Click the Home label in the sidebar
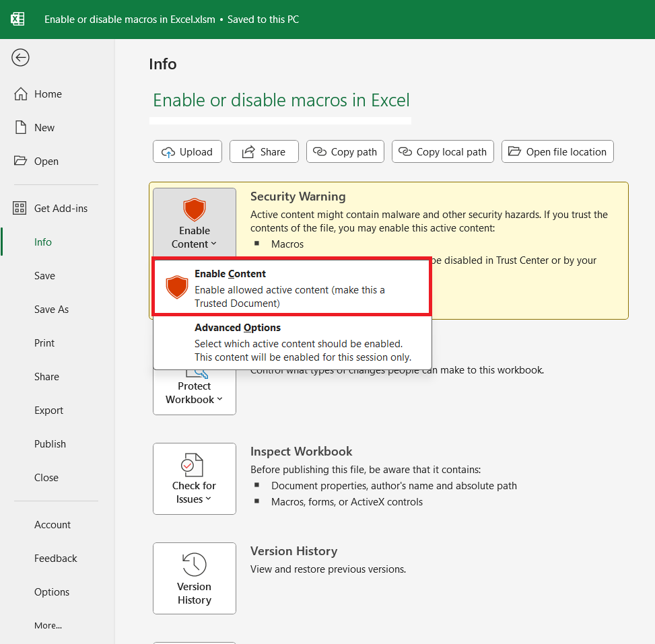This screenshot has height=644, width=655. (x=48, y=94)
